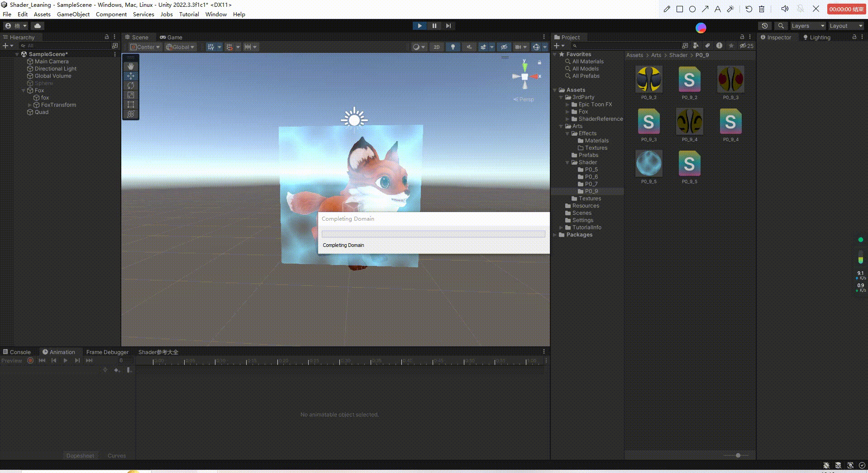Open the Layers dropdown
Image resolution: width=868 pixels, height=473 pixels.
(808, 26)
